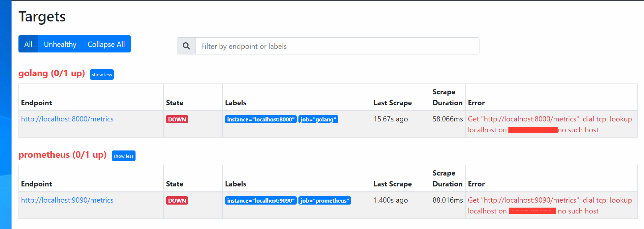The height and width of the screenshot is (229, 644).
Task: Click the magnifying glass search icon
Action: [x=186, y=46]
